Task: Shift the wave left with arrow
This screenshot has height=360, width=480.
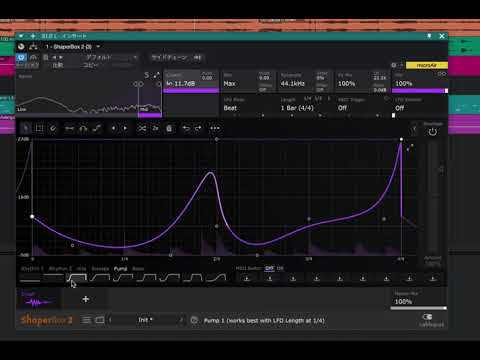Action: pos(113,128)
